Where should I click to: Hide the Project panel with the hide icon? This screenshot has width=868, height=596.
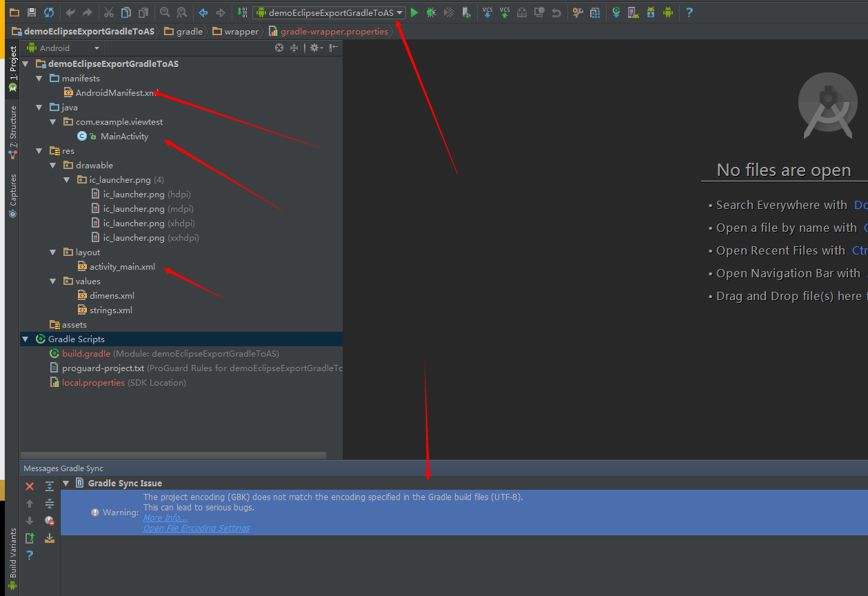(x=334, y=48)
